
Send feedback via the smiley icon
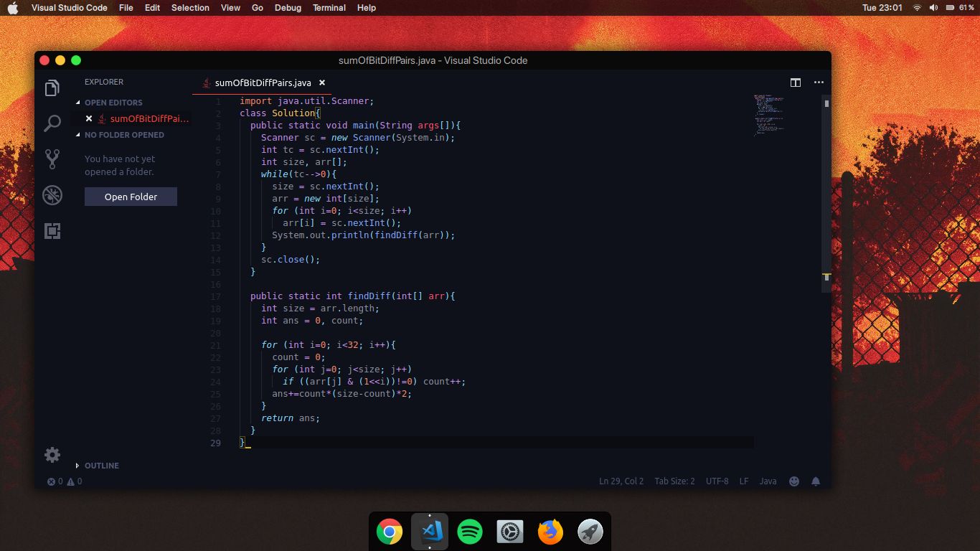[x=793, y=481]
